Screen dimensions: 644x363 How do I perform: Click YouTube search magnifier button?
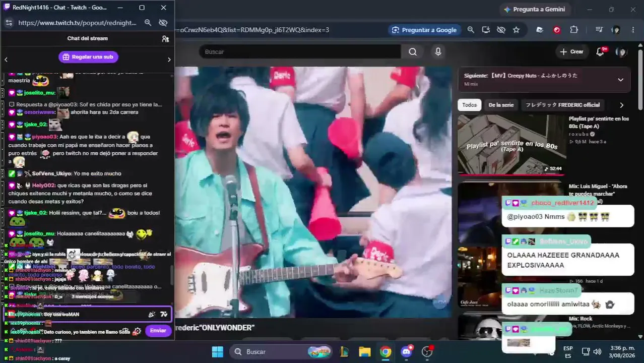413,51
